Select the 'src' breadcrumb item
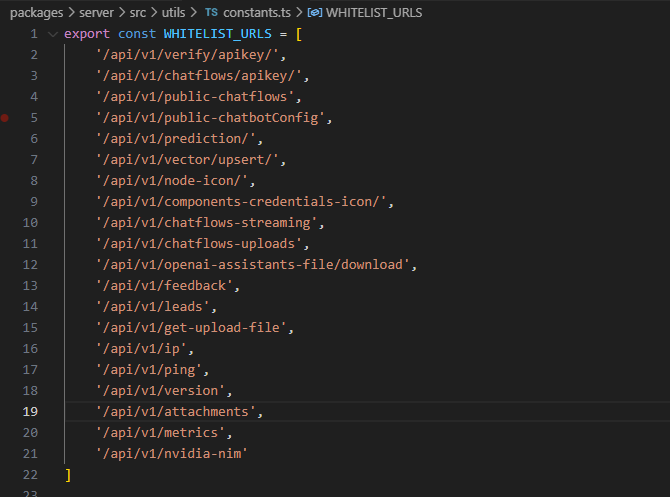Image resolution: width=670 pixels, height=497 pixels. point(138,13)
